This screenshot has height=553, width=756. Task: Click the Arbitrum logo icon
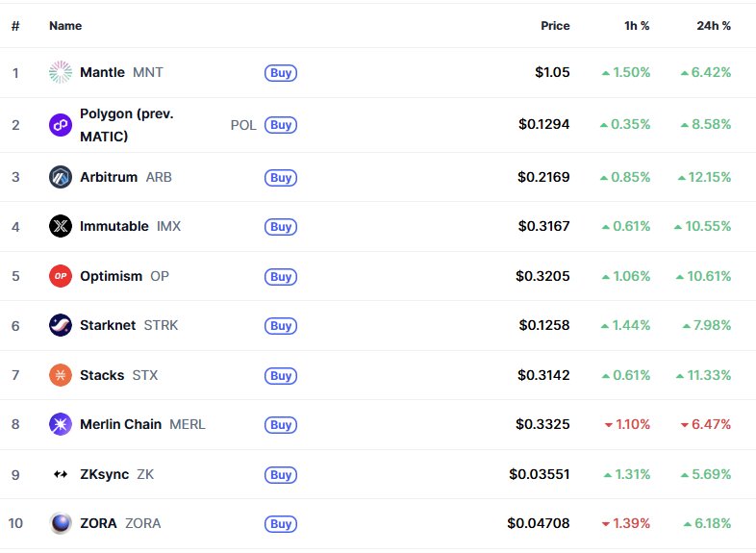[x=61, y=177]
